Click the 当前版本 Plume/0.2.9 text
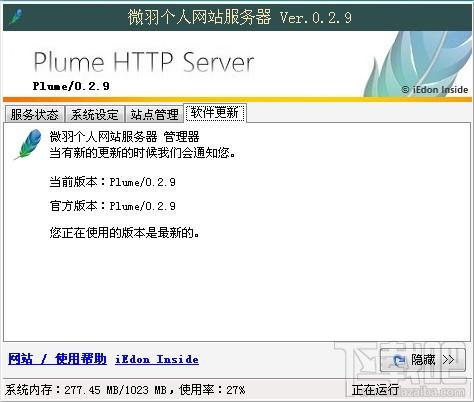474x402 pixels. point(113,182)
